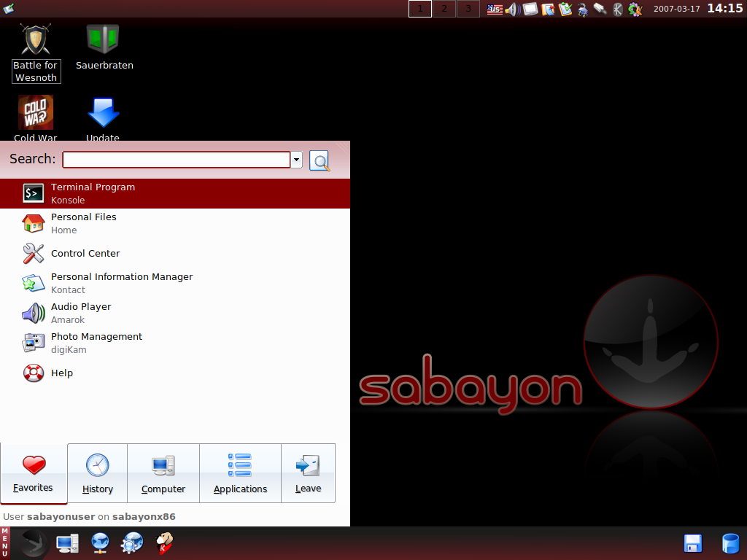This screenshot has width=747, height=560.
Task: Select the Favorites tab
Action: coord(34,473)
